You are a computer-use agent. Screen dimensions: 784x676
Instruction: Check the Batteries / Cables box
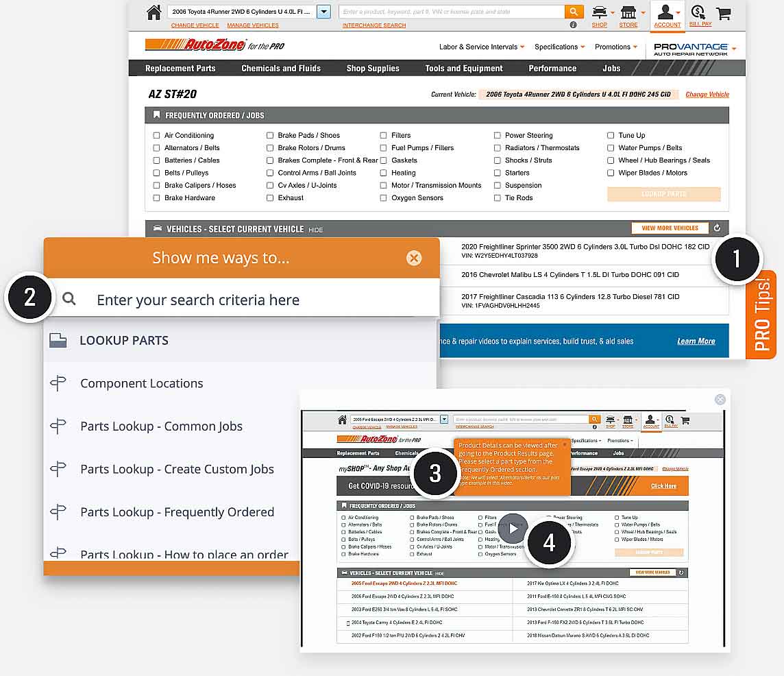156,160
